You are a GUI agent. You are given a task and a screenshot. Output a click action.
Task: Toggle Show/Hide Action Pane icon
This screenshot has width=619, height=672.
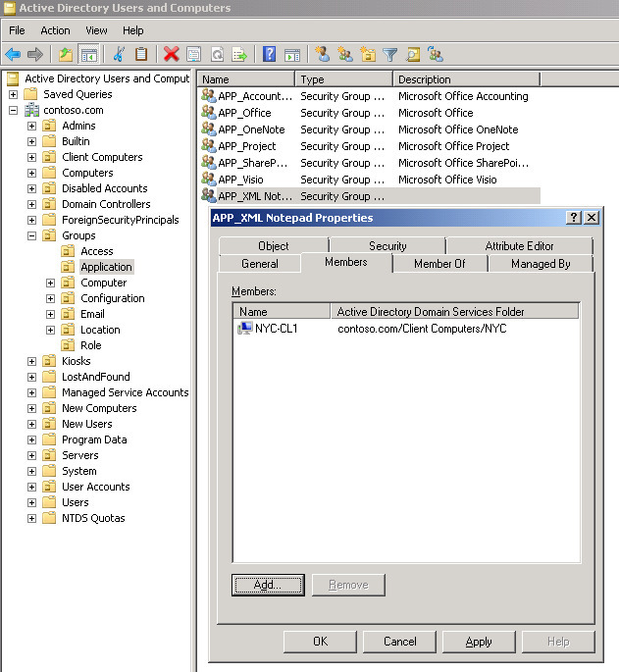point(292,54)
